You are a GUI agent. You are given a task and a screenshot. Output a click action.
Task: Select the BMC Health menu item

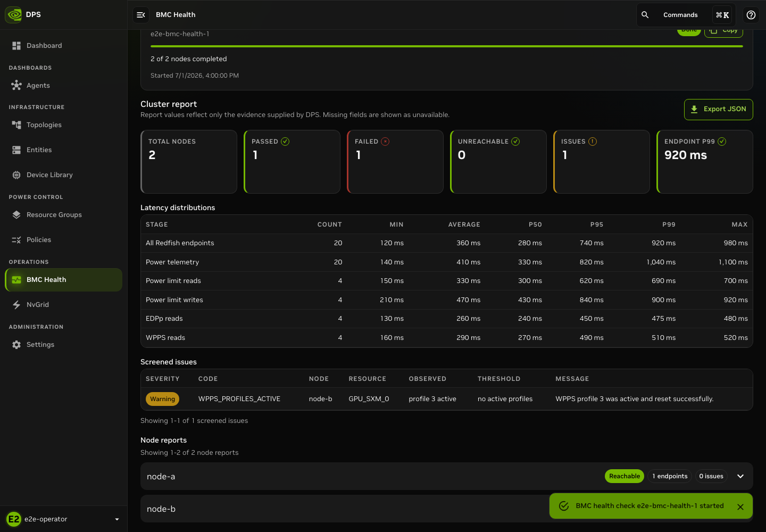pos(63,280)
